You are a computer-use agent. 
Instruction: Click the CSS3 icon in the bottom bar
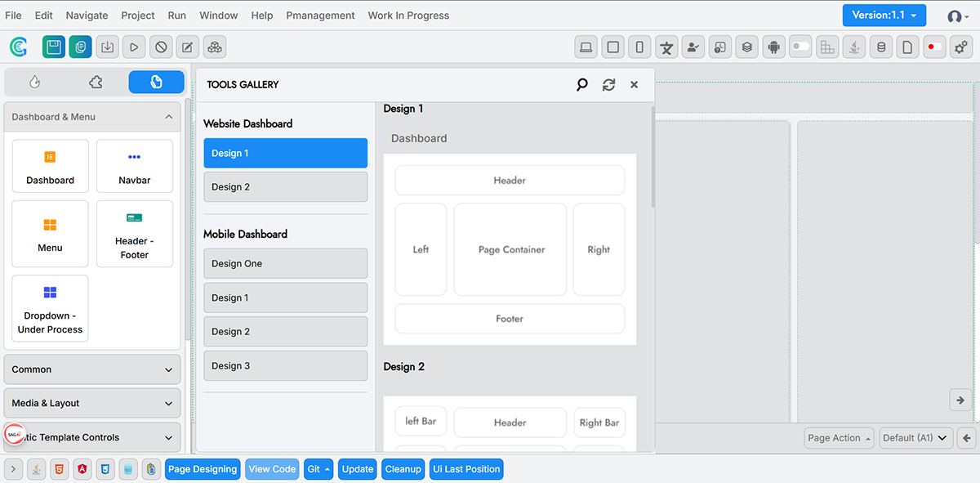[x=105, y=469]
